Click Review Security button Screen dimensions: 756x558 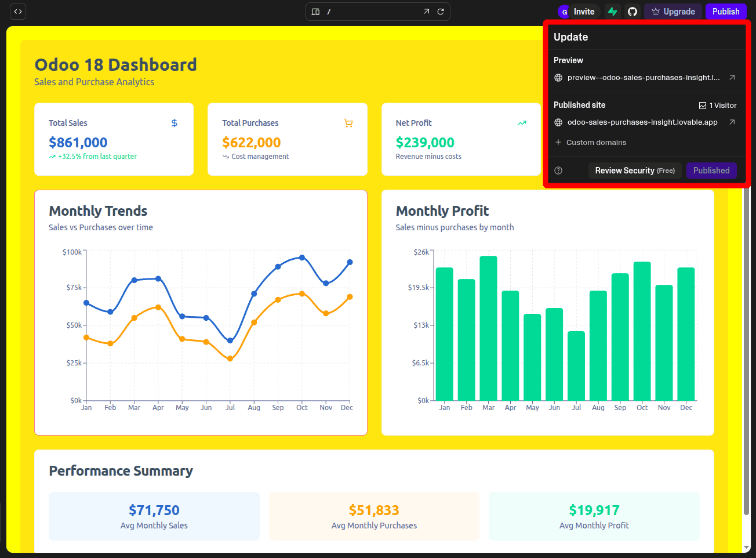[x=635, y=171]
